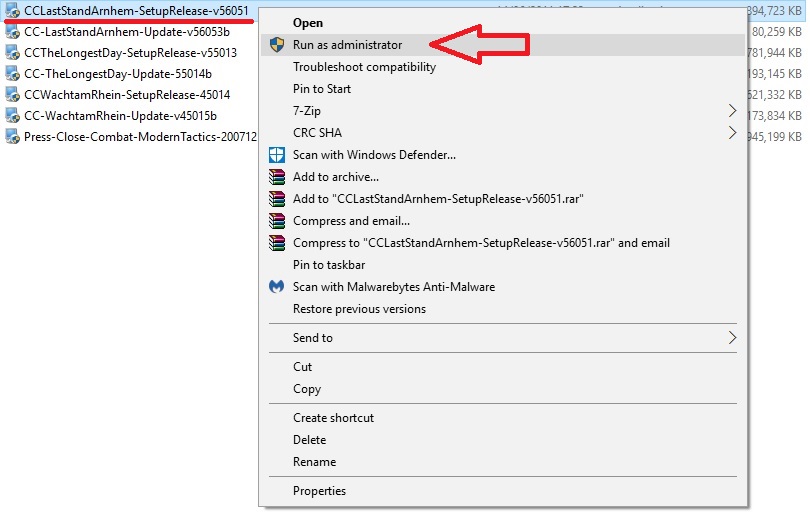Click the 80,259 KB file size
Viewport: 810px width, 521px height.
click(x=776, y=31)
